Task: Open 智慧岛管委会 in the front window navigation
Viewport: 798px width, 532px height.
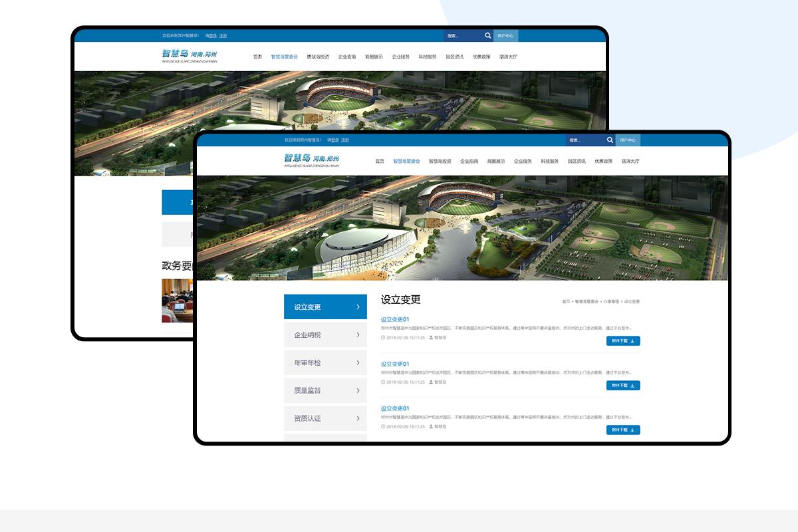Action: 406,162
